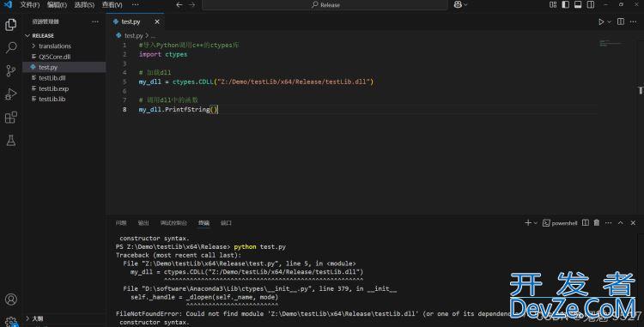
Task: Expand the 大纲 outline section
Action: [x=64, y=318]
